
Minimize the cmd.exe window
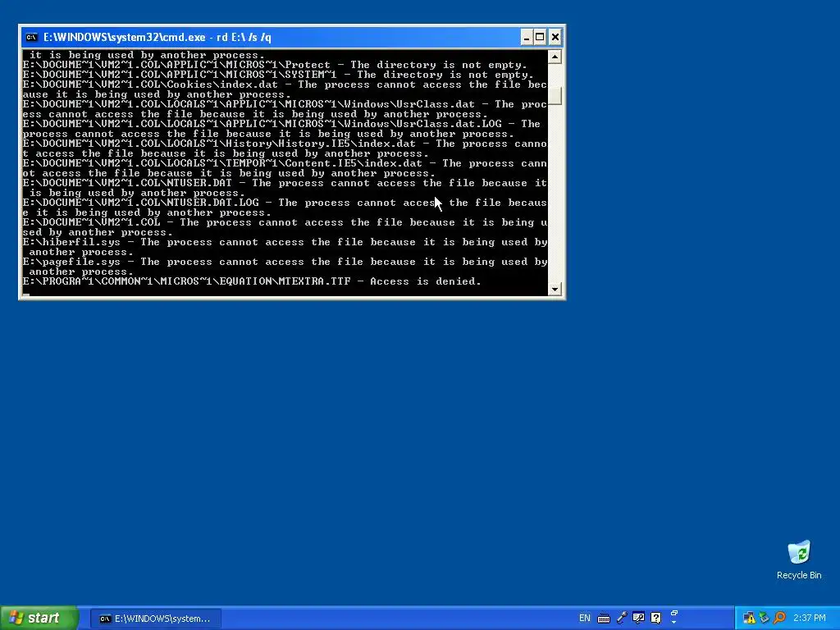click(526, 37)
